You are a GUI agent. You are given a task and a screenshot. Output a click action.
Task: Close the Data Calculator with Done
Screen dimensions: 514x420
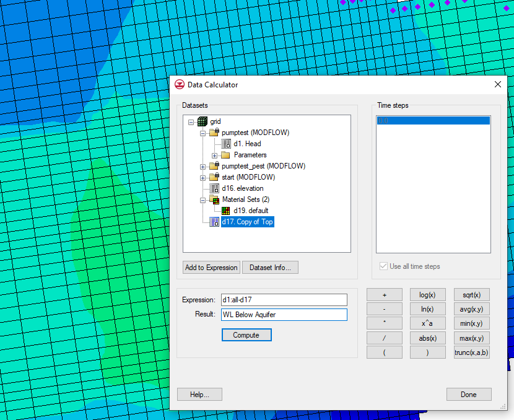469,395
